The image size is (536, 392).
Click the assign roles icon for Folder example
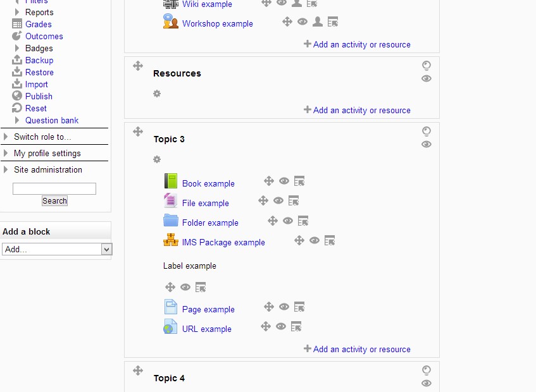pos(303,221)
